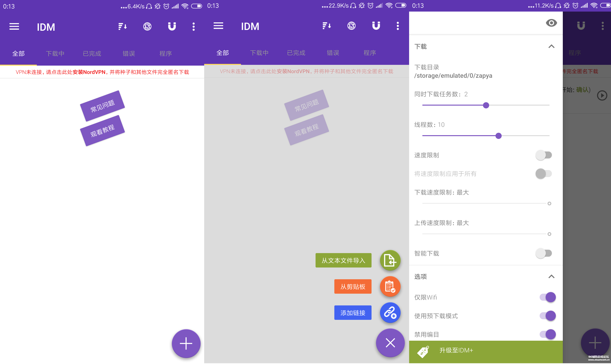Open browser globe icon in middle screen
Screen dimensions: 611x364
click(x=351, y=26)
